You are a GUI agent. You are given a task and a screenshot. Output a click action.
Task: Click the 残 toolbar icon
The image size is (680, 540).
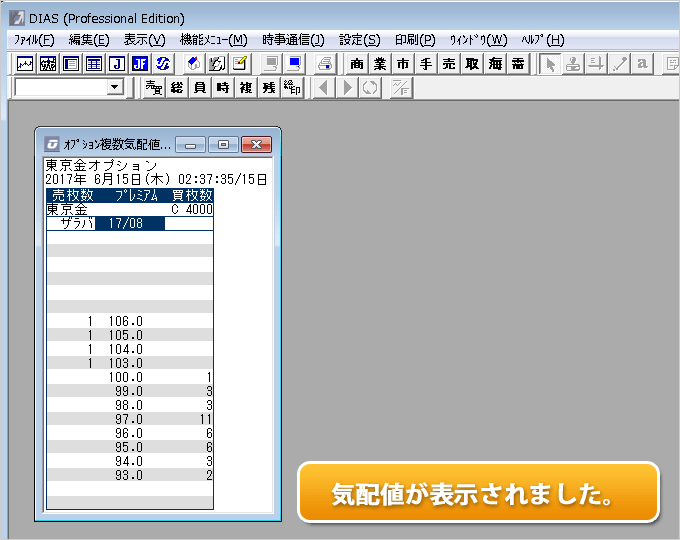268,88
